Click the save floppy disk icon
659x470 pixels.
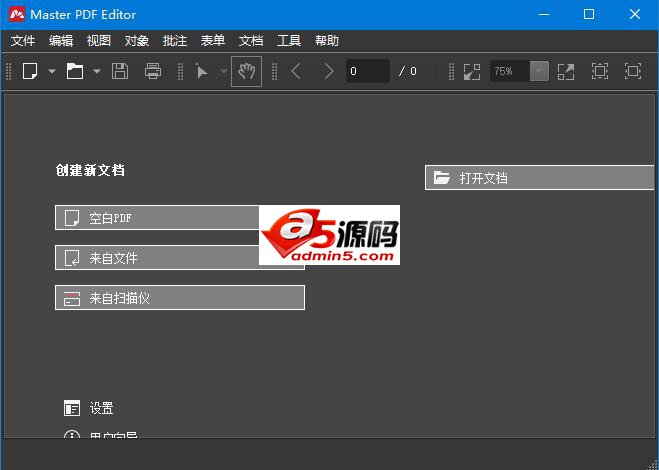(x=120, y=71)
